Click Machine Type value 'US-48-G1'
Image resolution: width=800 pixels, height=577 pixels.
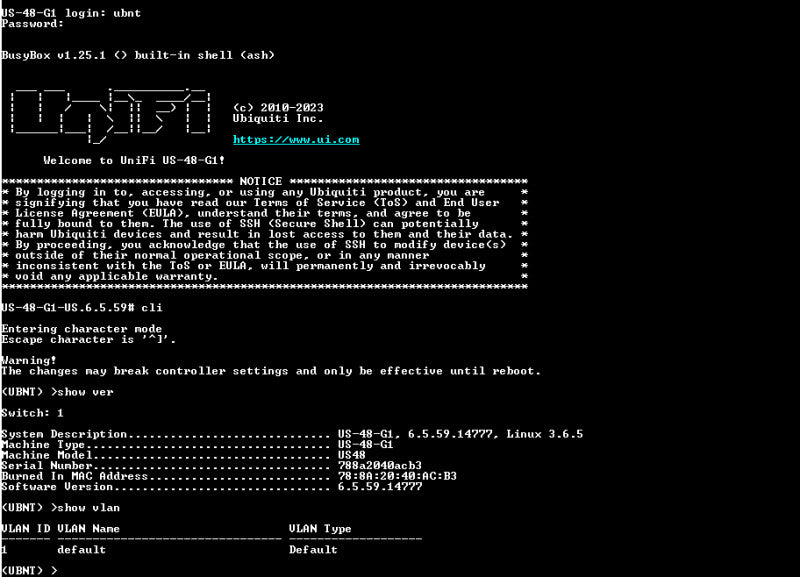coord(366,444)
